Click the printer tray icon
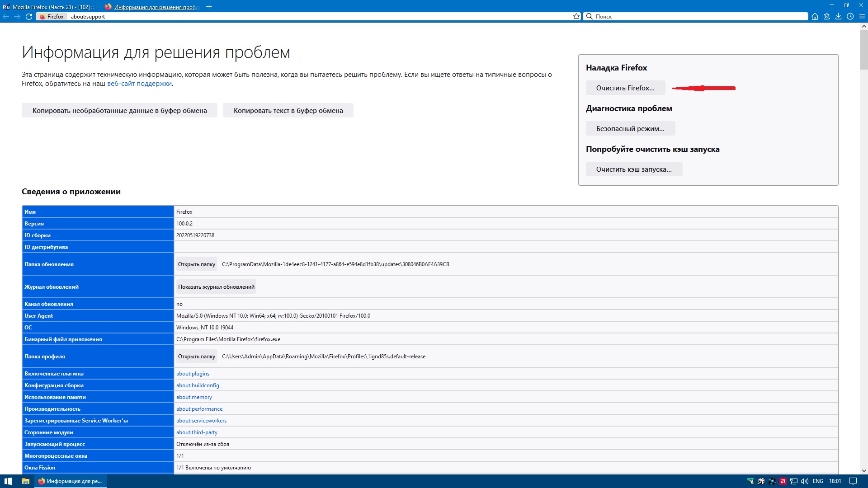 tap(761, 481)
